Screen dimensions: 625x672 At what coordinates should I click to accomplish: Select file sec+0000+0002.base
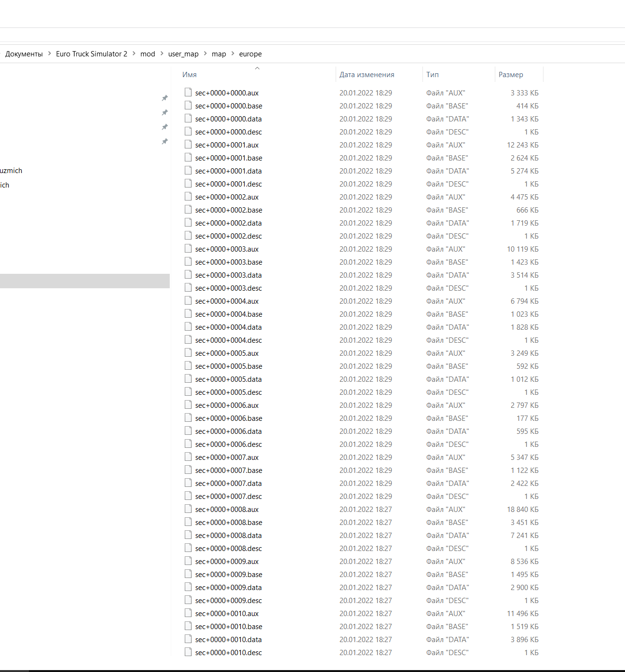tap(229, 210)
